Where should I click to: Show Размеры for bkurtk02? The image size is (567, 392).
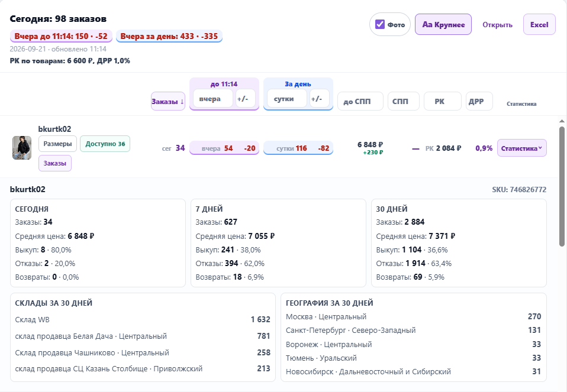[57, 144]
